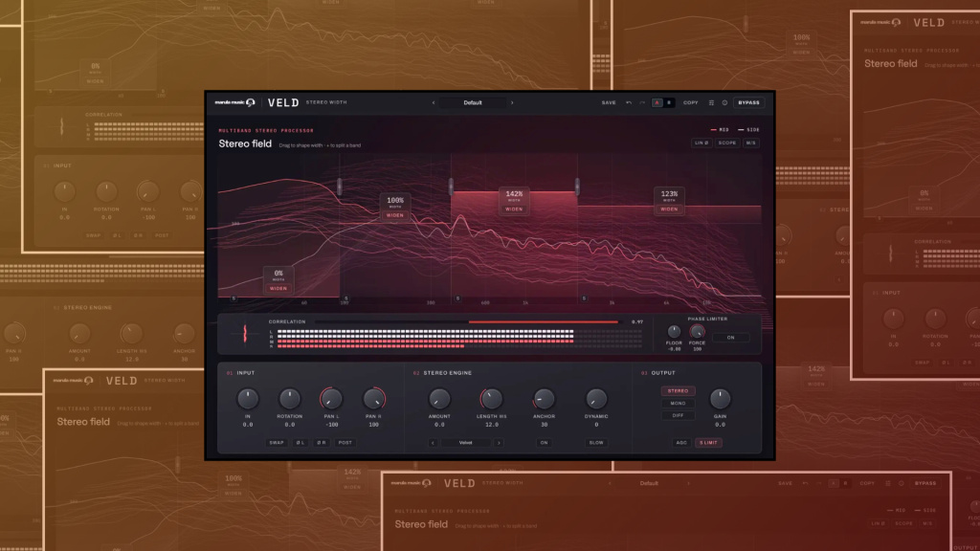Open the Velvet algorithm selector
This screenshot has width=980, height=551.
tap(466, 443)
